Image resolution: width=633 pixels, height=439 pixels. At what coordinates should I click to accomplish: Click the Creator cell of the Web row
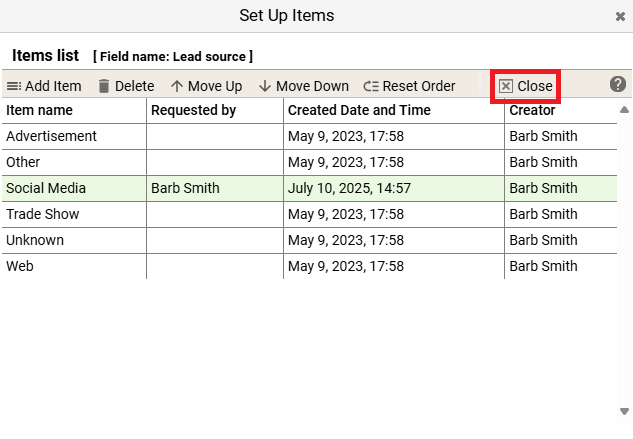[561, 266]
